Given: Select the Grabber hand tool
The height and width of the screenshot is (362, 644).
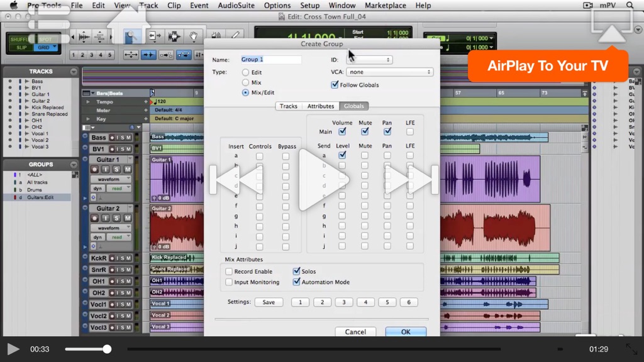Looking at the screenshot, I should point(194,36).
